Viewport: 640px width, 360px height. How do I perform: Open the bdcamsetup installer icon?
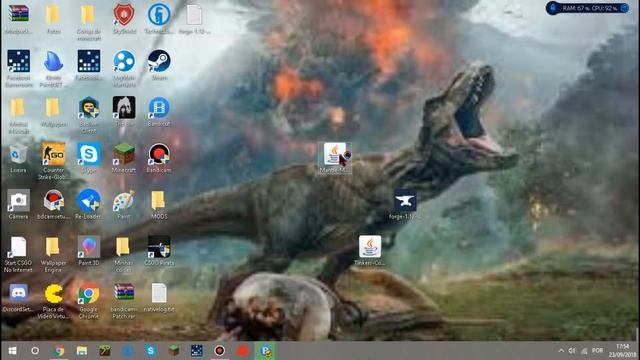pyautogui.click(x=53, y=201)
